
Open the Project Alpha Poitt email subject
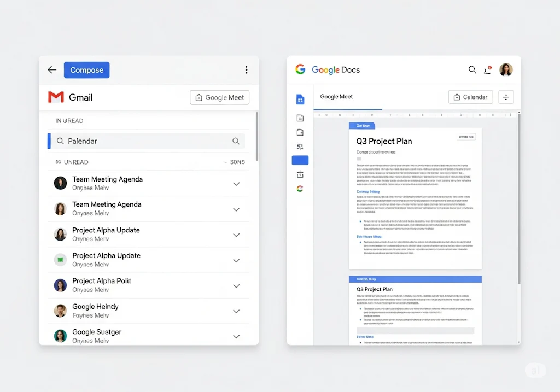pos(101,281)
